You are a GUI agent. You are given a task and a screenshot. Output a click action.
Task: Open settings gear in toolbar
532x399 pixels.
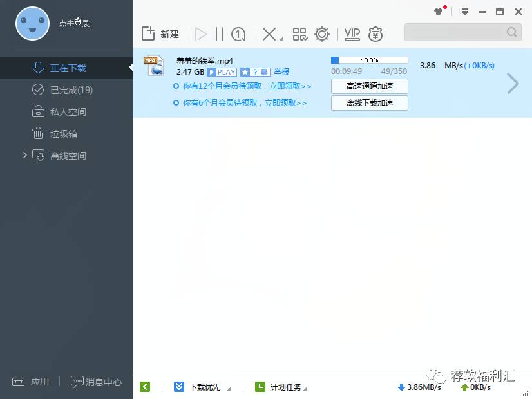(x=322, y=34)
